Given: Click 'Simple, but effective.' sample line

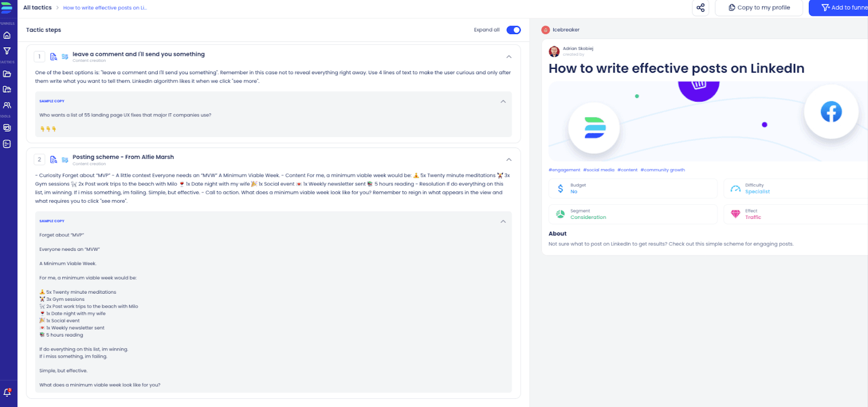Looking at the screenshot, I should [x=63, y=371].
